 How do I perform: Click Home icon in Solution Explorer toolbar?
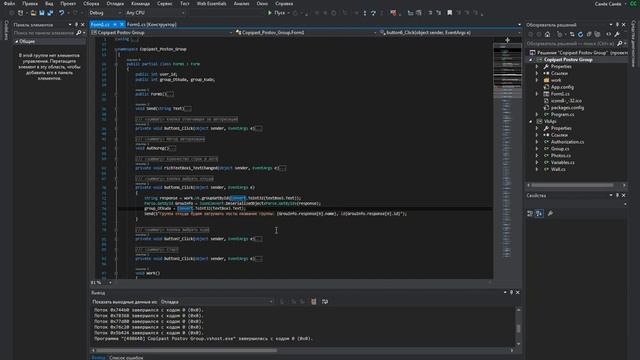click(547, 34)
